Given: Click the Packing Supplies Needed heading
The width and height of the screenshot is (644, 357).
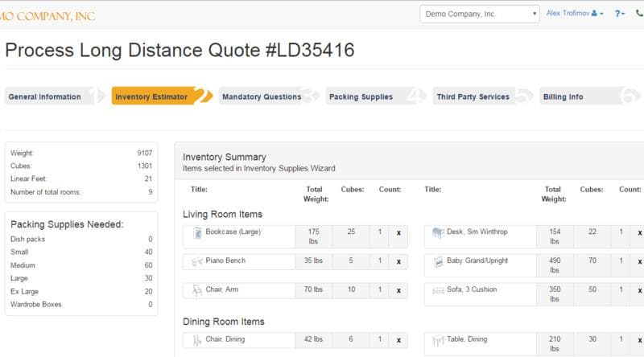Looking at the screenshot, I should coord(67,224).
